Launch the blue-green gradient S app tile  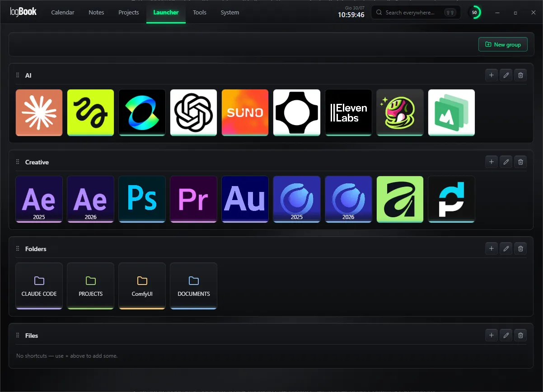click(142, 112)
